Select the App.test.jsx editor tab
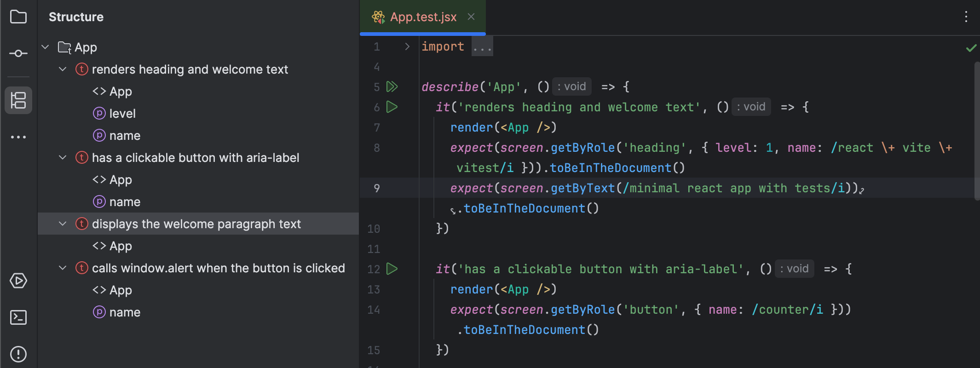Viewport: 980px width, 368px height. [423, 17]
